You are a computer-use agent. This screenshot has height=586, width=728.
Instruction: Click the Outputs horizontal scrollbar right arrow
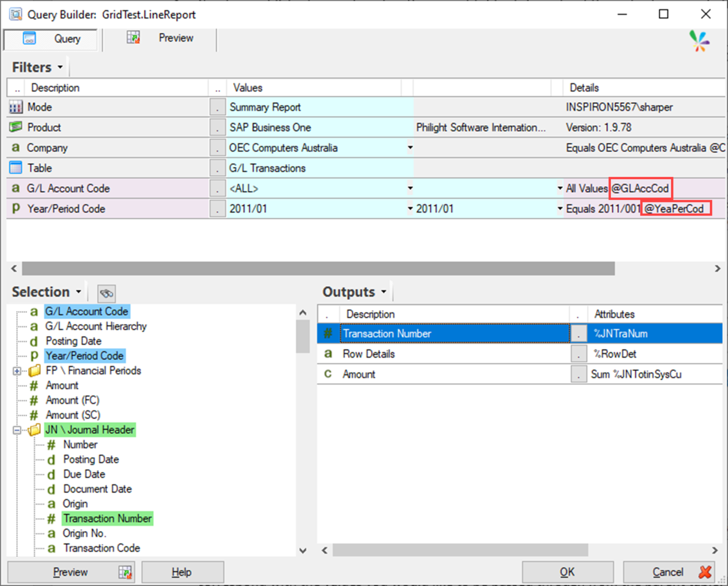click(715, 550)
